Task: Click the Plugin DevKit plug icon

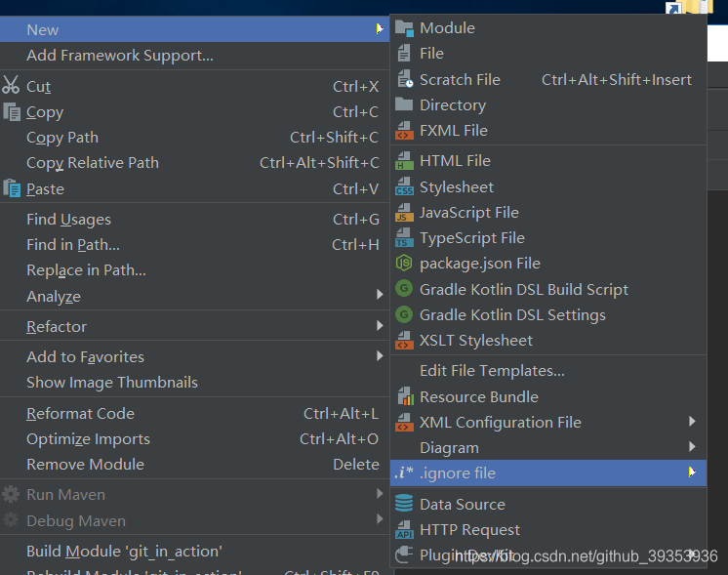Action: coord(404,554)
